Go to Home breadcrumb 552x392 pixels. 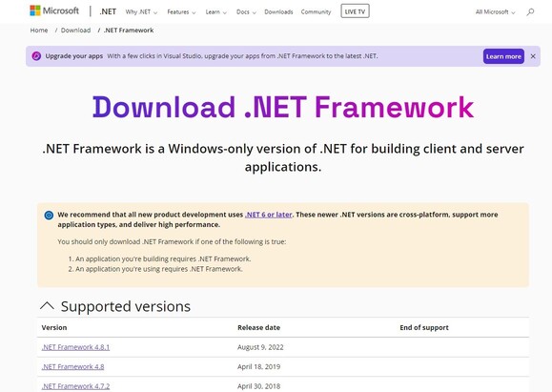coord(39,31)
